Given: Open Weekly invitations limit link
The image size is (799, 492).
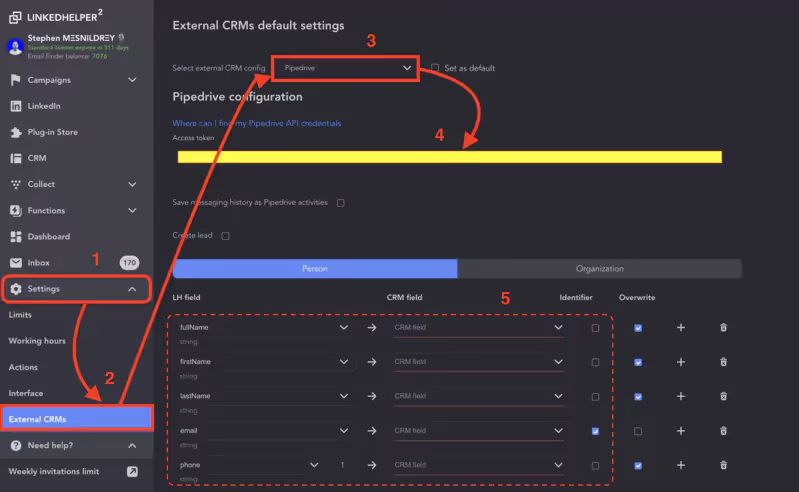Looking at the screenshot, I should [54, 472].
